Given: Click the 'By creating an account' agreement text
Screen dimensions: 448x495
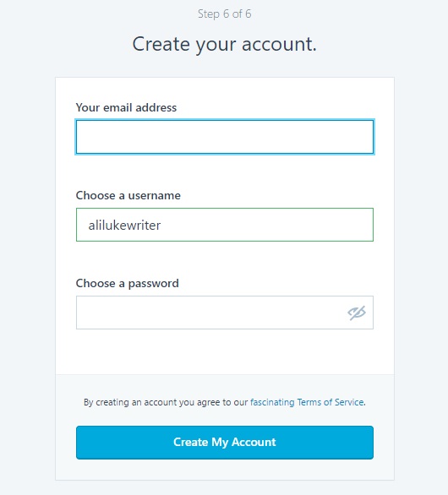Looking at the screenshot, I should point(225,402).
